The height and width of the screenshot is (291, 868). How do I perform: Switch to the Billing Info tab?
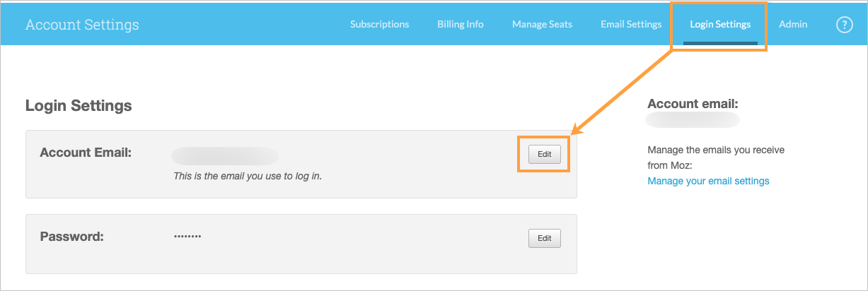(x=460, y=24)
